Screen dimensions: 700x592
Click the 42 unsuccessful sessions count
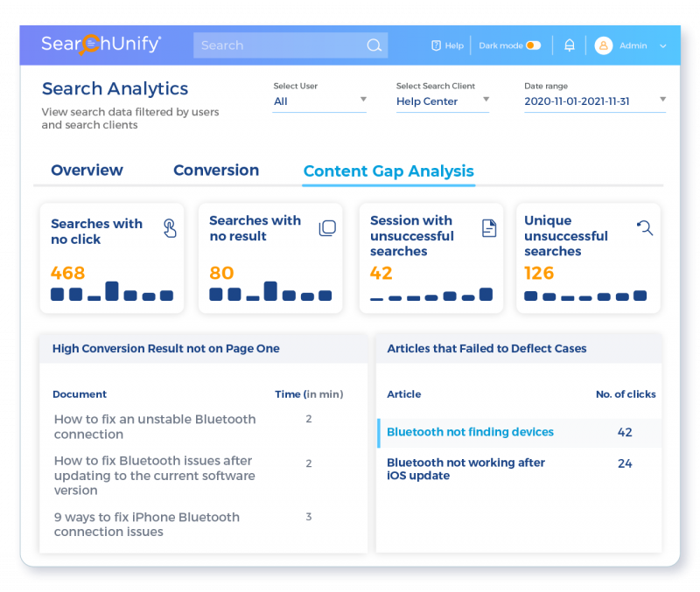coord(381,273)
